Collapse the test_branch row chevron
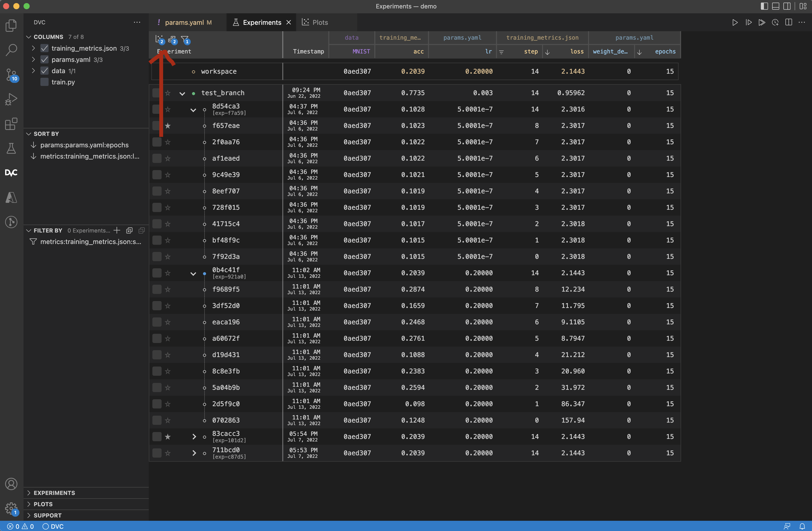Image resolution: width=812 pixels, height=531 pixels. point(182,93)
